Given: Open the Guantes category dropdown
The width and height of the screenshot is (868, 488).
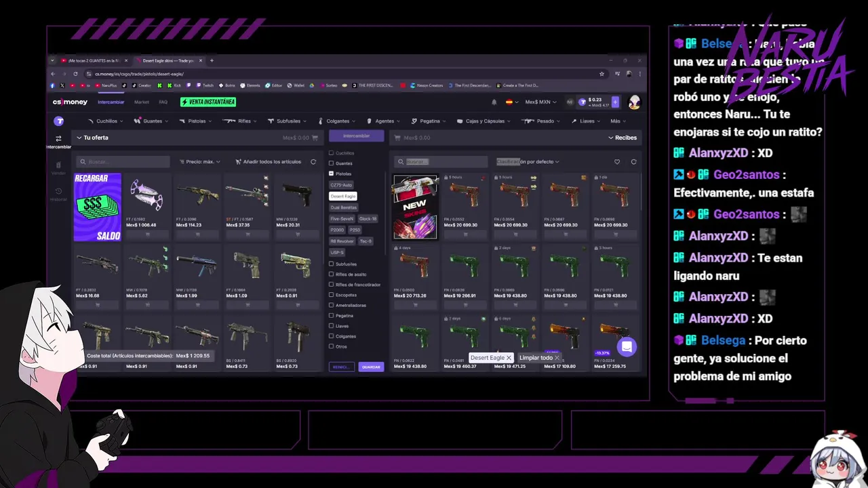Looking at the screenshot, I should click(x=151, y=121).
